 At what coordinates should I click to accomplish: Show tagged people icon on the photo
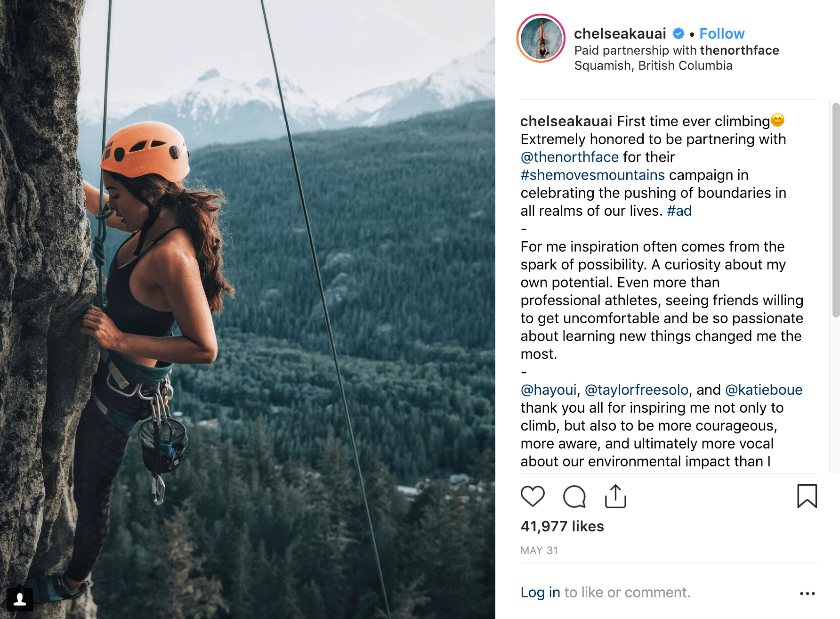coord(20,599)
